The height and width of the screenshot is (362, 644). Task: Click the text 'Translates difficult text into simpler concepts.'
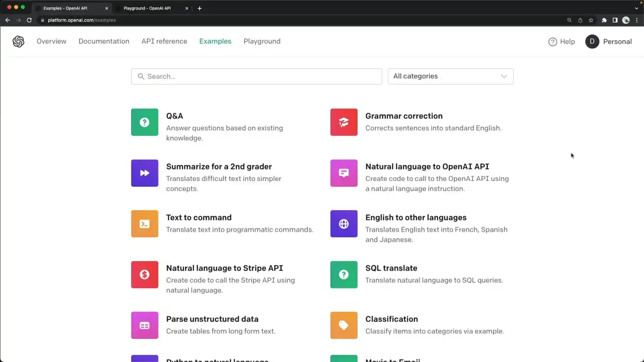coord(224,184)
